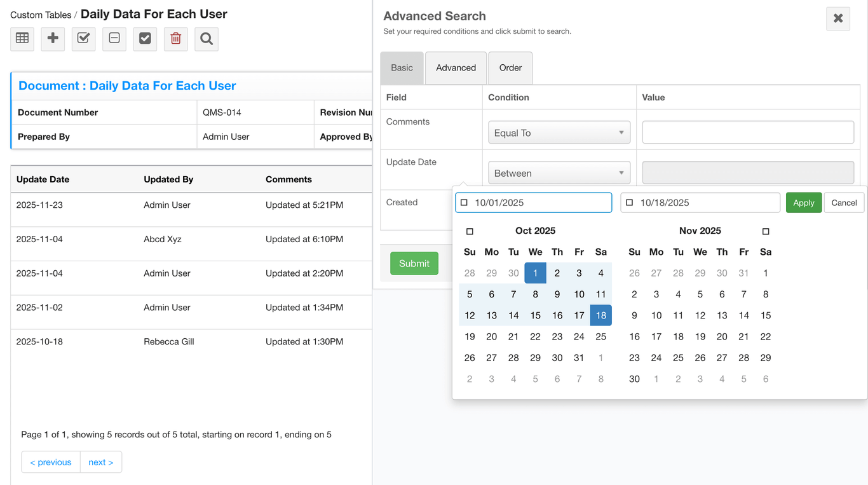Go to next month beside Nov 2025
Viewport: 868px width, 485px height.
click(x=766, y=231)
